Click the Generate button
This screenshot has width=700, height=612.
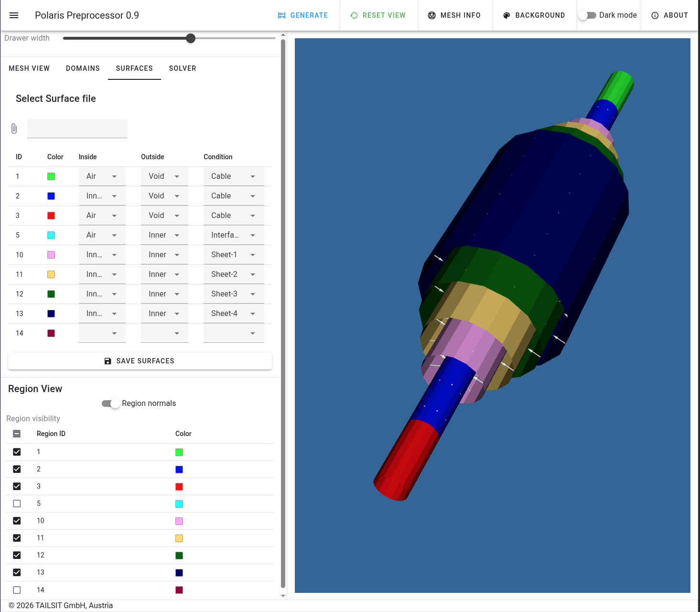point(303,15)
